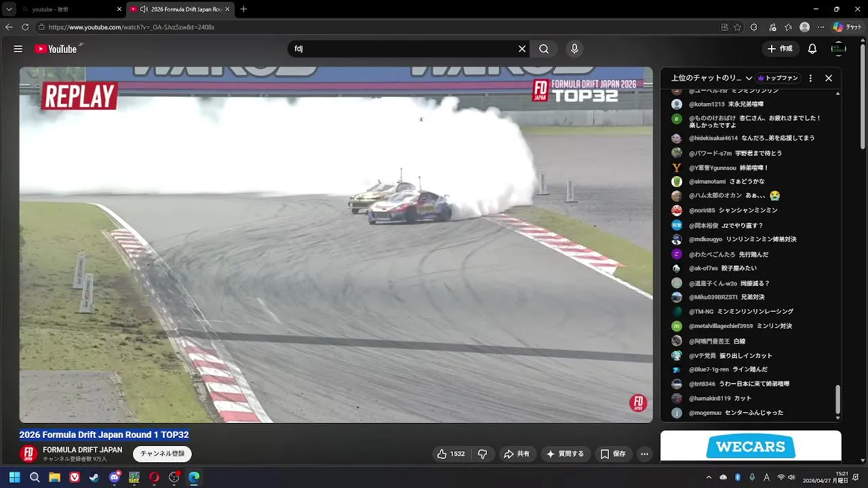Open browser settings and more menu
868x488 pixels.
[821, 27]
